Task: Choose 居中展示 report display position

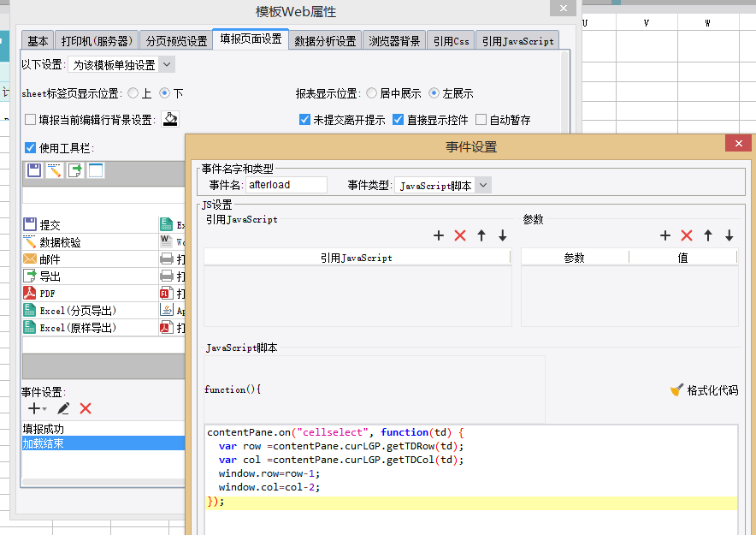Action: point(371,93)
